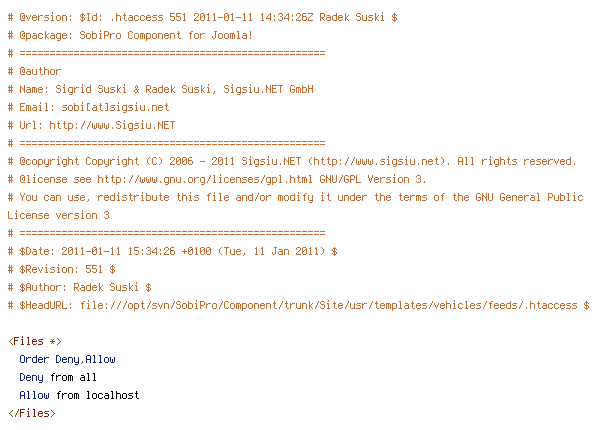
Task: Click the Allow from localhost directive
Action: coord(79,395)
